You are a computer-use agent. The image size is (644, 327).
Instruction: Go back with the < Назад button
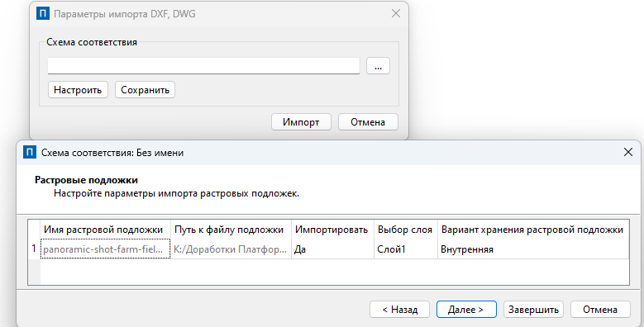tap(399, 310)
